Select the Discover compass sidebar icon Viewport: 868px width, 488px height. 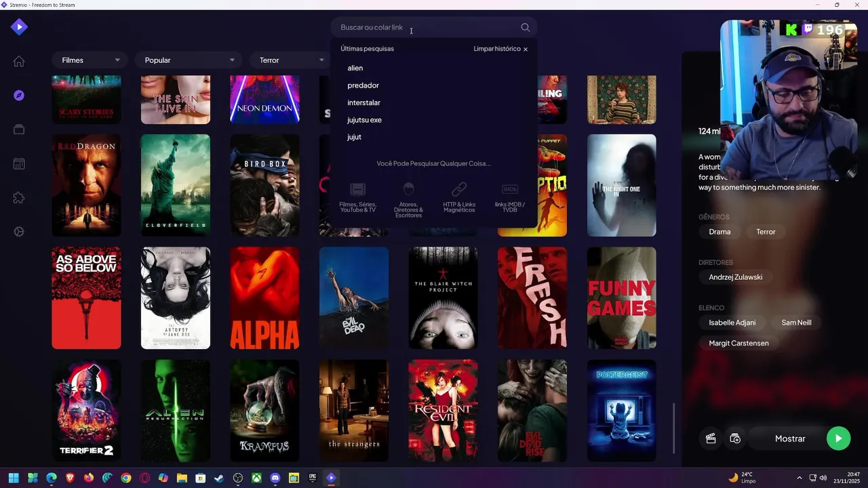[19, 96]
